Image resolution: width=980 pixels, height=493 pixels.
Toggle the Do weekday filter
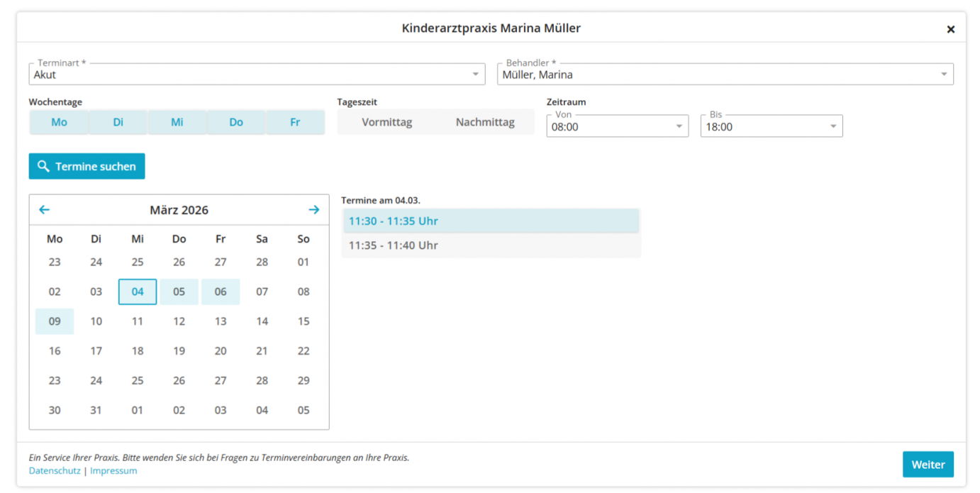click(x=236, y=122)
